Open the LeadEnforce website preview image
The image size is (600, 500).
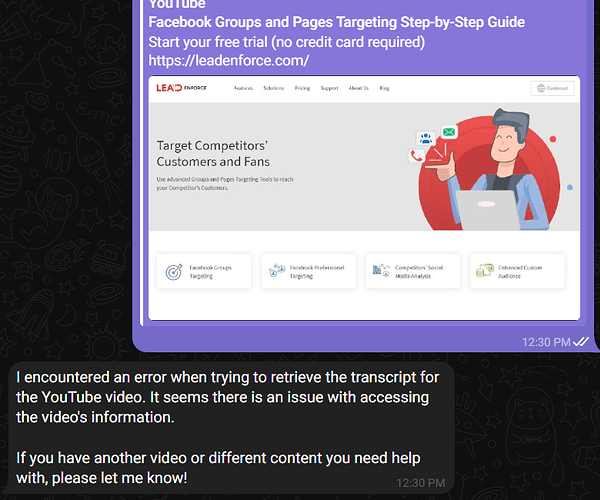click(x=364, y=198)
